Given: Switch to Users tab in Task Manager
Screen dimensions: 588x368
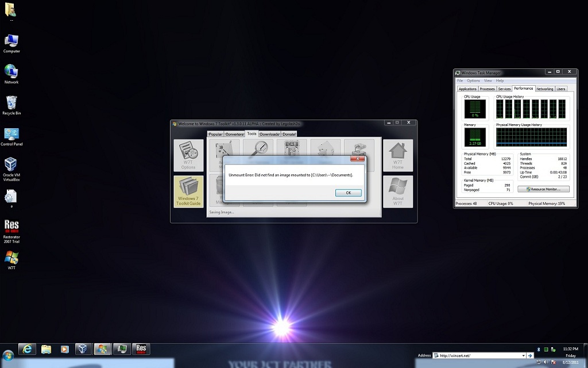Looking at the screenshot, I should click(561, 89).
